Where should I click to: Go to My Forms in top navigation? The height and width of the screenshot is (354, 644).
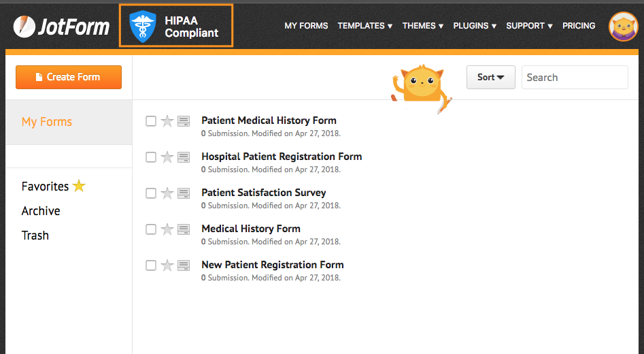(306, 26)
